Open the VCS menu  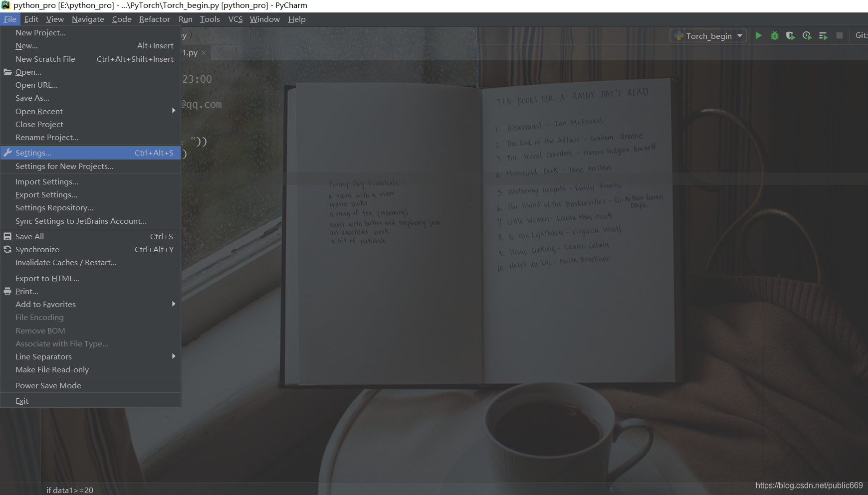[x=235, y=19]
